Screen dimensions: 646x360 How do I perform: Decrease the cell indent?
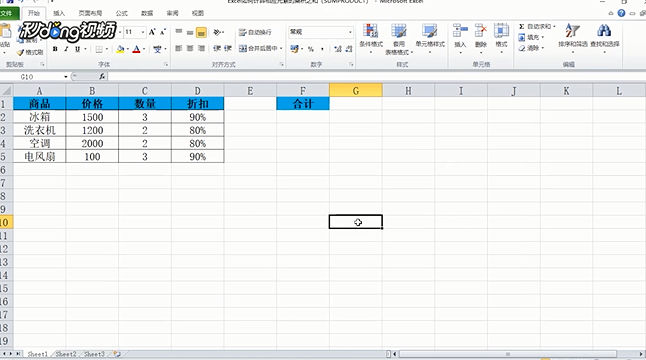pos(217,49)
